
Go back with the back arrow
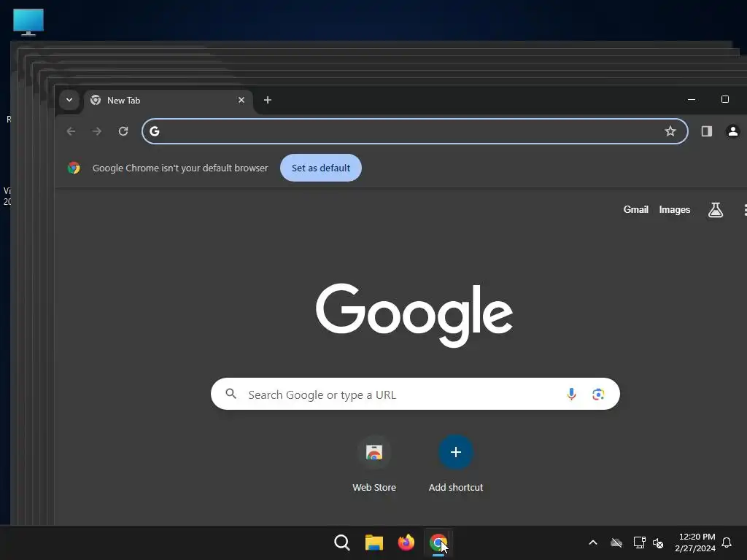coord(71,131)
